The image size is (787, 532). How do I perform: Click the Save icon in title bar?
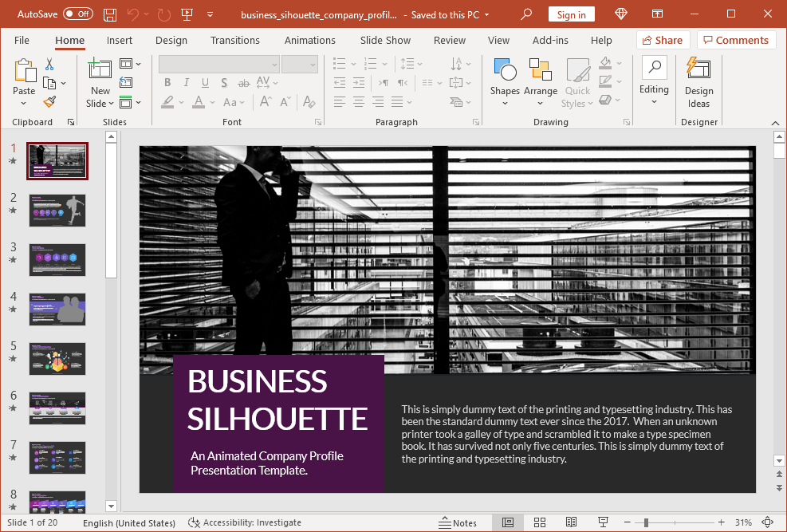[x=110, y=14]
